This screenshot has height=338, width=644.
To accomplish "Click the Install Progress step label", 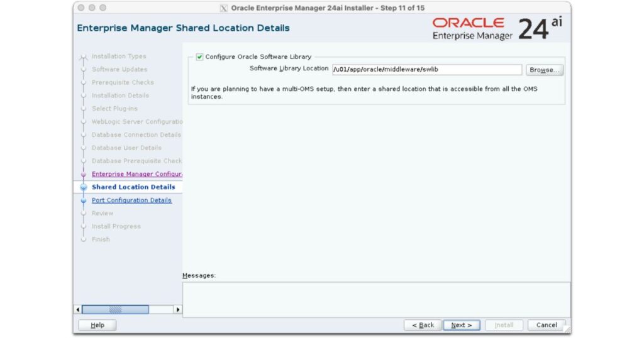I will 116,226.
